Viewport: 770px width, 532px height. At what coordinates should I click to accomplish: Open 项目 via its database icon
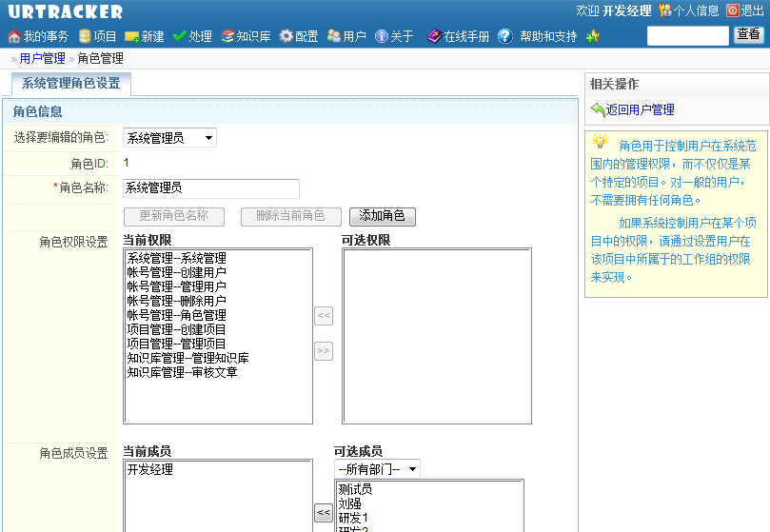point(85,36)
